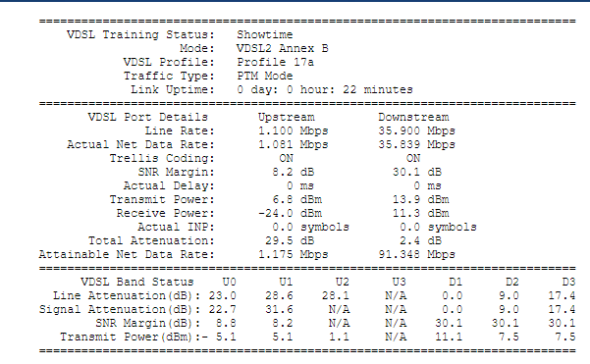The width and height of the screenshot is (590, 364).
Task: Click upstream receive power -24.0 dBm
Action: click(290, 214)
